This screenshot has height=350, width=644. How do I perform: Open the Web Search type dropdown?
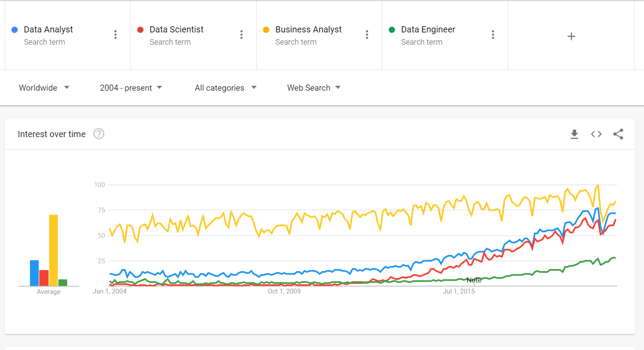coord(313,88)
